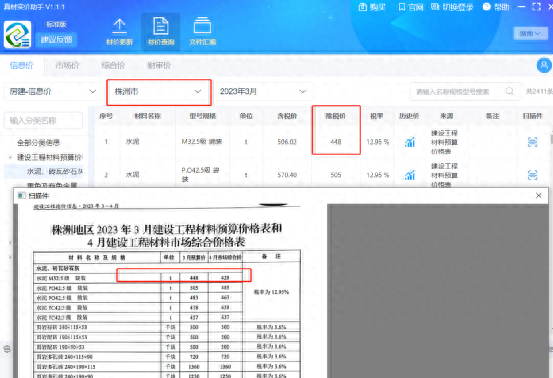Open 官网 link in title bar
This screenshot has height=378, width=553.
411,7
